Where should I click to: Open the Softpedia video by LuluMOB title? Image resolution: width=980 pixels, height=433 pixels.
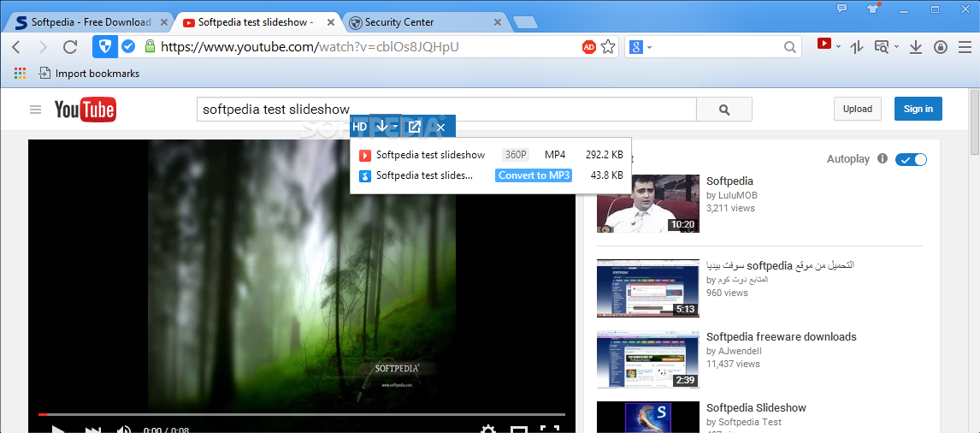tap(729, 181)
